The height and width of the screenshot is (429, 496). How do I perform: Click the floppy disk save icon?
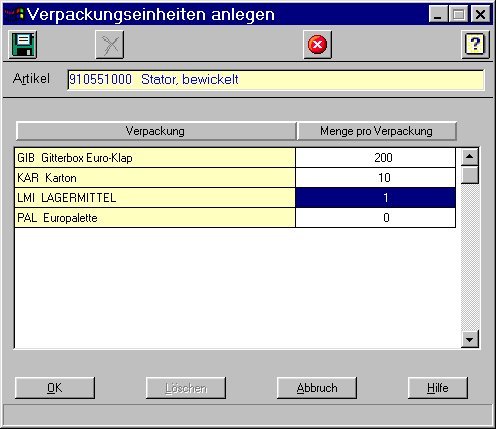tap(23, 44)
